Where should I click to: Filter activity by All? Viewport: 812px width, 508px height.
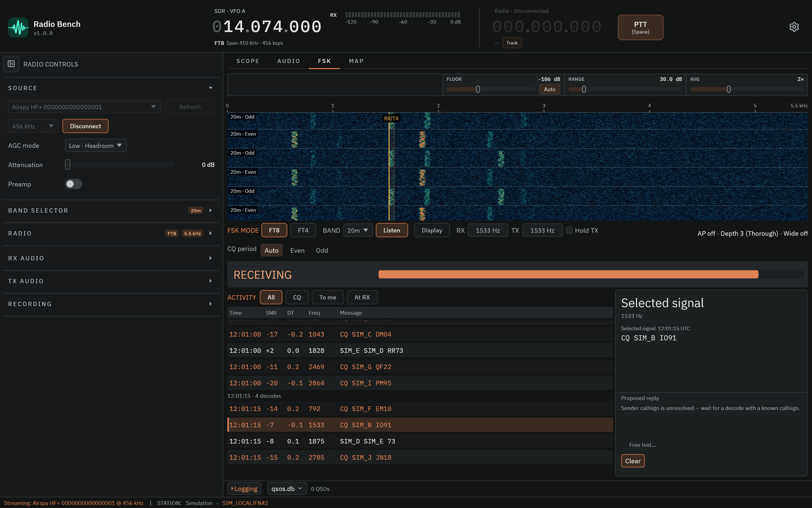[271, 297]
